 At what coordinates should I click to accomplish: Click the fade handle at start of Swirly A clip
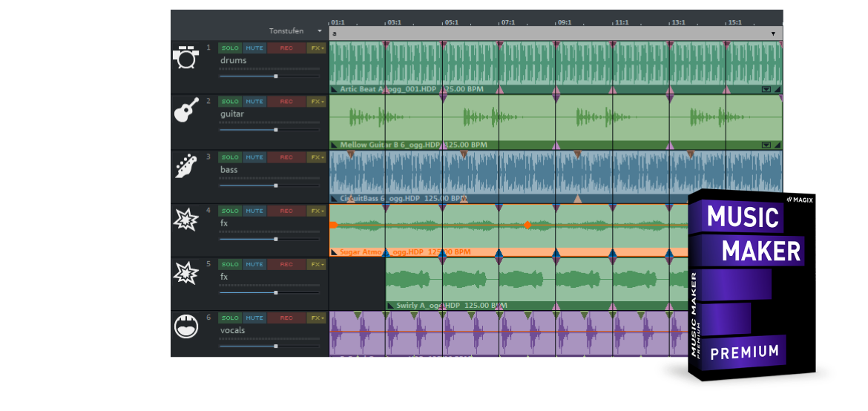391,305
